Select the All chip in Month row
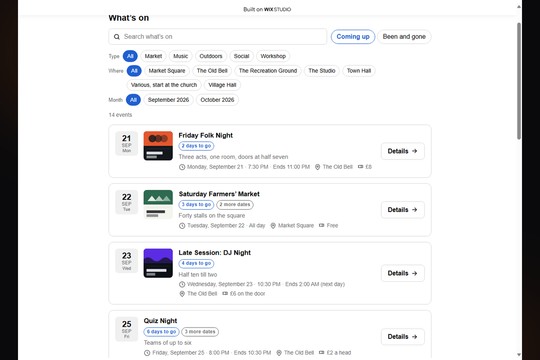Screen dimensions: 540x360 point(133,100)
